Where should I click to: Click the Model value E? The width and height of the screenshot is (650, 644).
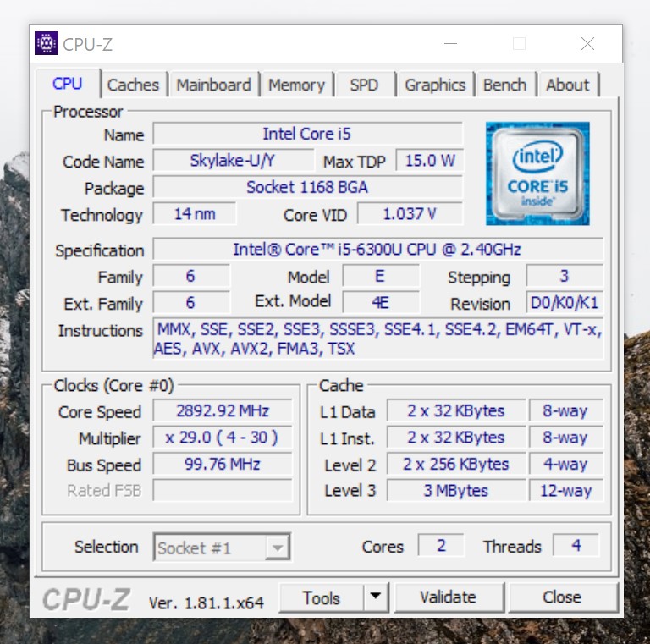(x=381, y=276)
